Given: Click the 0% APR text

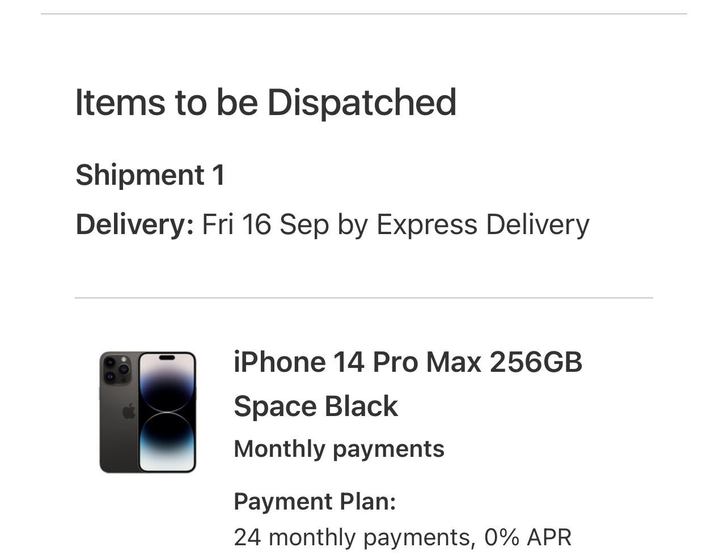Looking at the screenshot, I should [527, 537].
